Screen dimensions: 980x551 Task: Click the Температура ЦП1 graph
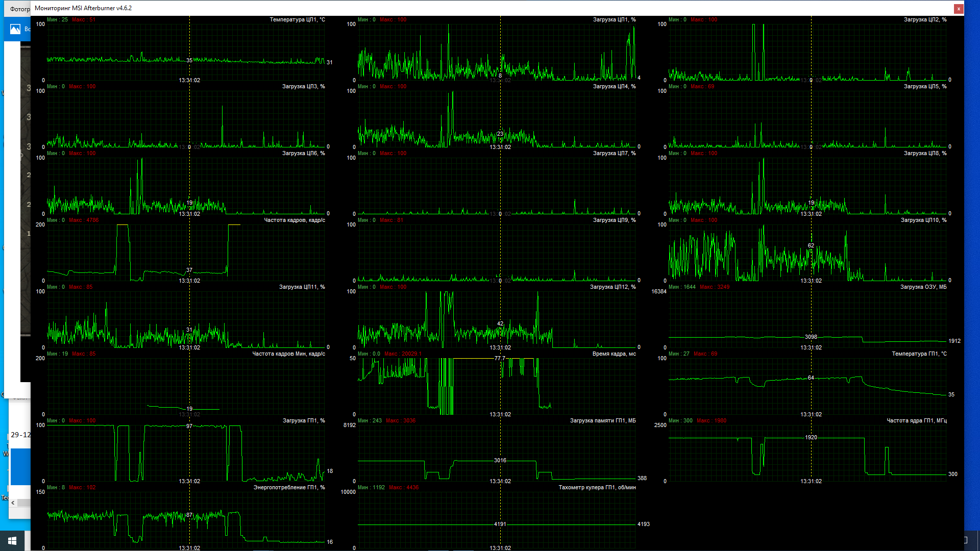tap(186, 51)
